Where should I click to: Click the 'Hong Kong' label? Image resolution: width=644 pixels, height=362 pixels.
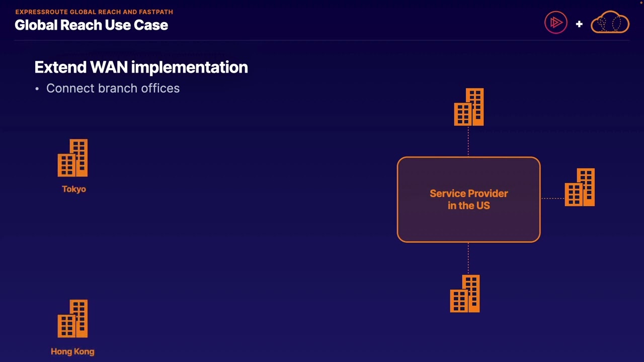pyautogui.click(x=72, y=351)
